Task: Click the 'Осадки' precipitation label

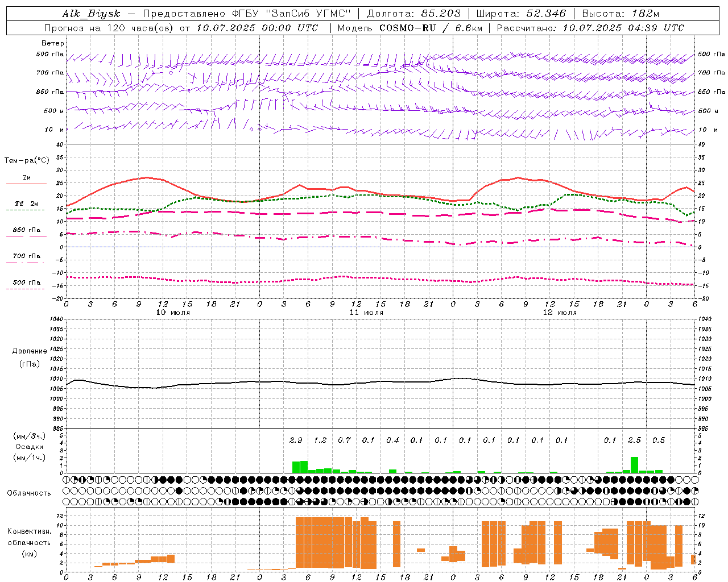Action: (x=30, y=447)
